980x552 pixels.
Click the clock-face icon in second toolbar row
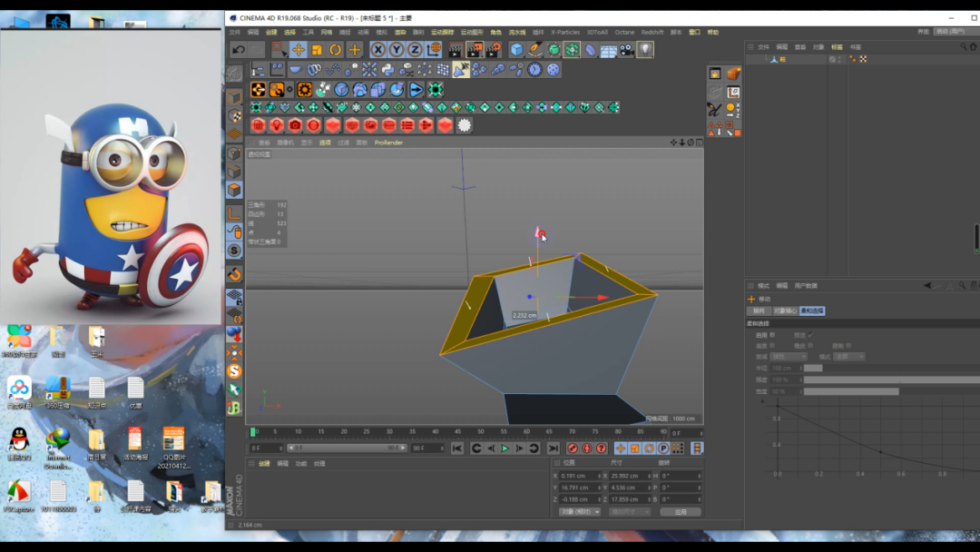535,69
